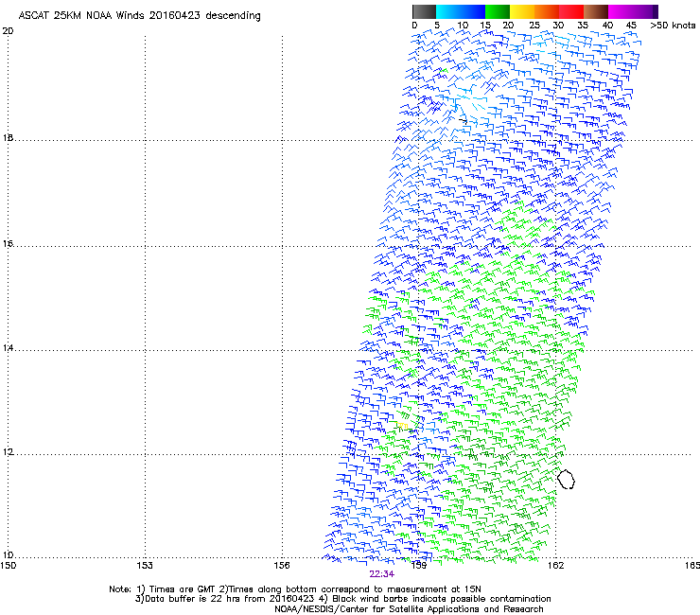Click the '5' label under the color bar
Image resolution: width=700 pixels, height=615 pixels.
point(437,26)
